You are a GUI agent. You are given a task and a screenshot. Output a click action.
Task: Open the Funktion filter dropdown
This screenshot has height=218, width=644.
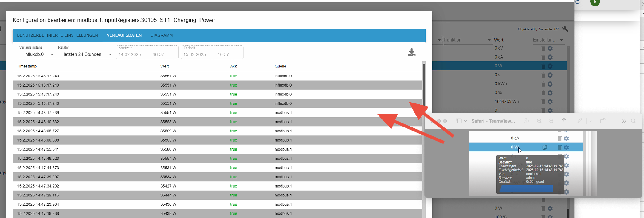pyautogui.click(x=467, y=40)
